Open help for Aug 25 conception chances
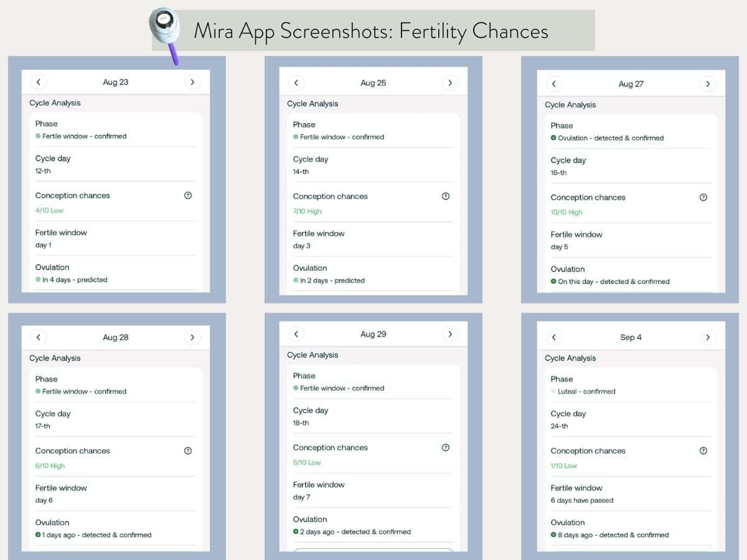Screen dimensions: 747x560 [x=446, y=196]
